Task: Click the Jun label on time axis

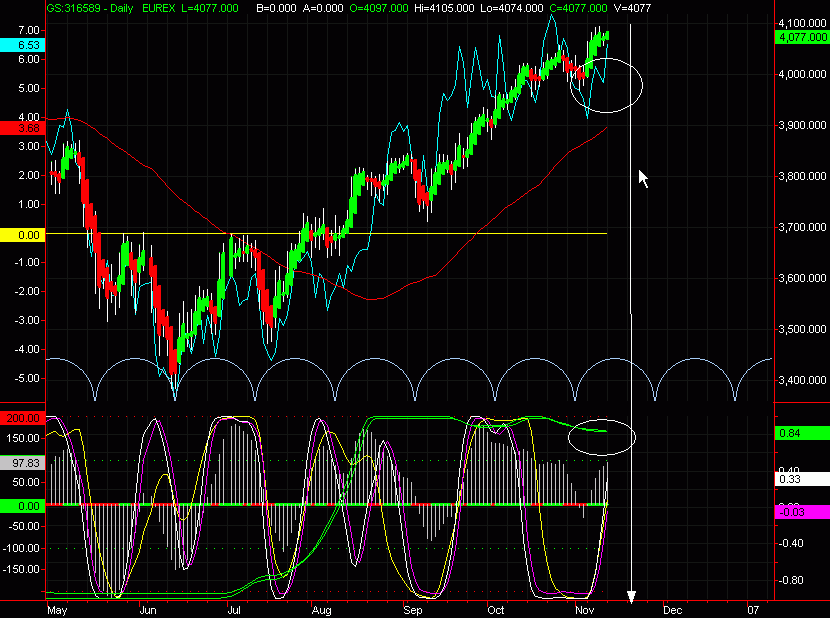Action: [148, 610]
